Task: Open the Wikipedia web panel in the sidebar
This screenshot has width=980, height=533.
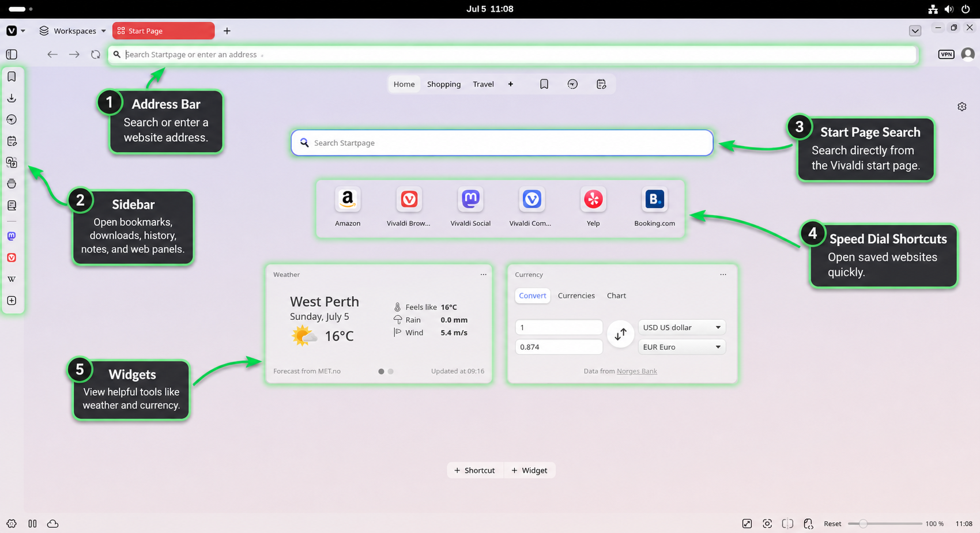Action: click(x=12, y=279)
